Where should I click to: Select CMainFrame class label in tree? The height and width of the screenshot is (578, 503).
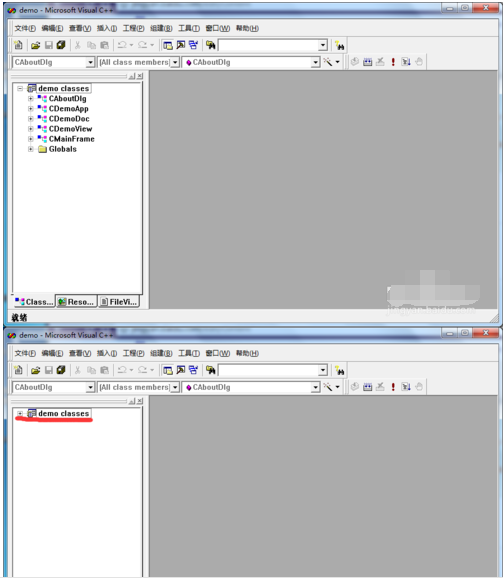[x=71, y=139]
